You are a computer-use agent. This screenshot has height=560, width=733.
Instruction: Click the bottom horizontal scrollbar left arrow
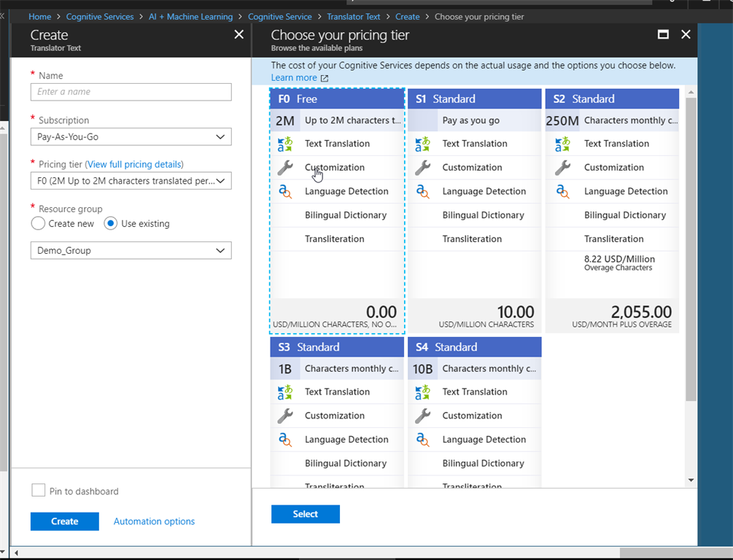click(16, 553)
